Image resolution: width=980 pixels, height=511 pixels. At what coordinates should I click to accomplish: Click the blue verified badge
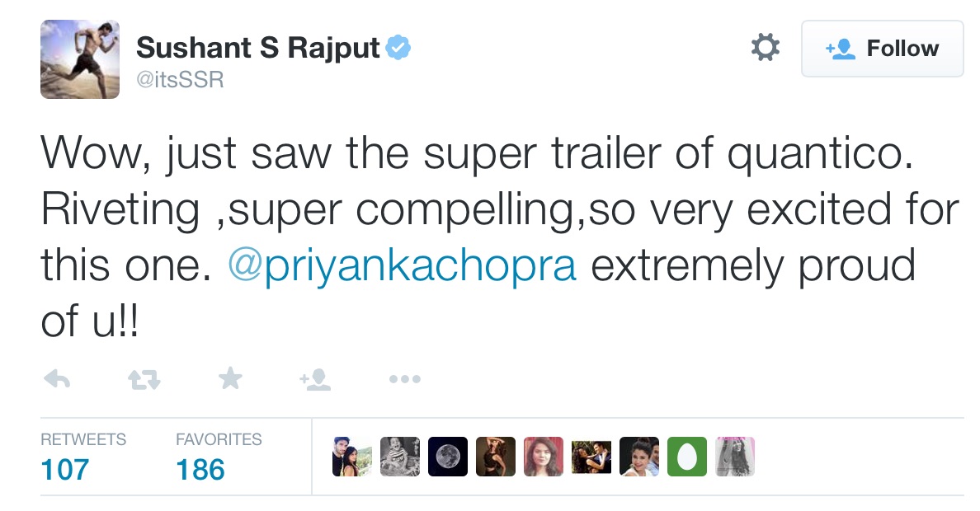399,48
